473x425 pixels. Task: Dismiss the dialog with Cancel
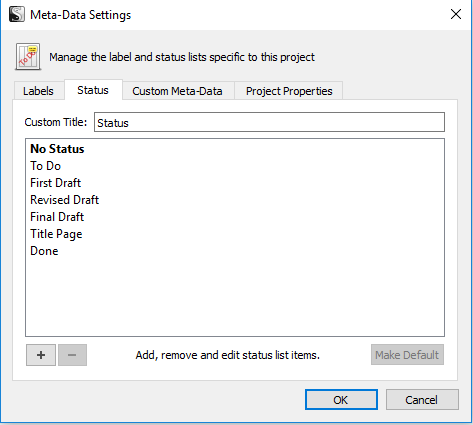[422, 399]
